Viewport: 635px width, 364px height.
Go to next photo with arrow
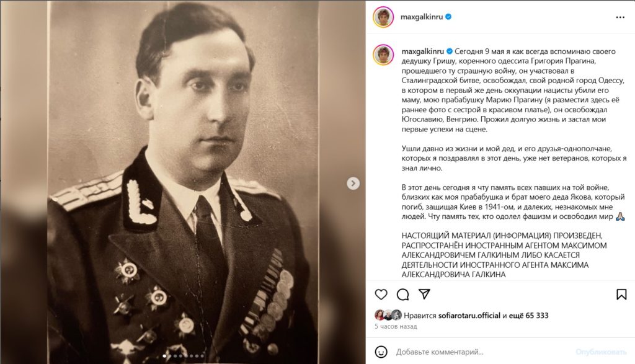353,184
